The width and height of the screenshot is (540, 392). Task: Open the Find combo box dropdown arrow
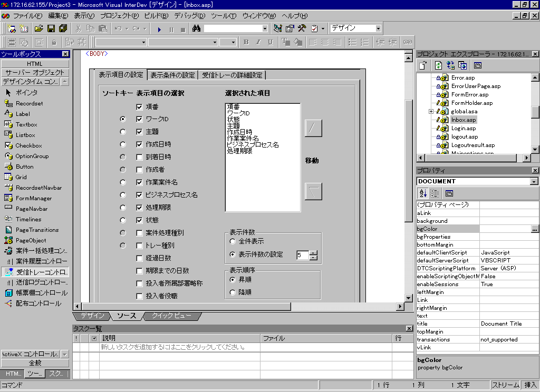(x=265, y=28)
